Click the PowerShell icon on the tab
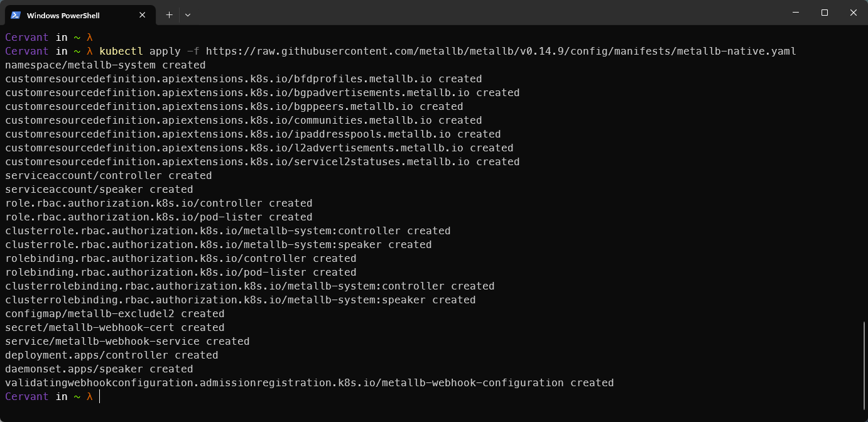868x422 pixels. pyautogui.click(x=16, y=14)
